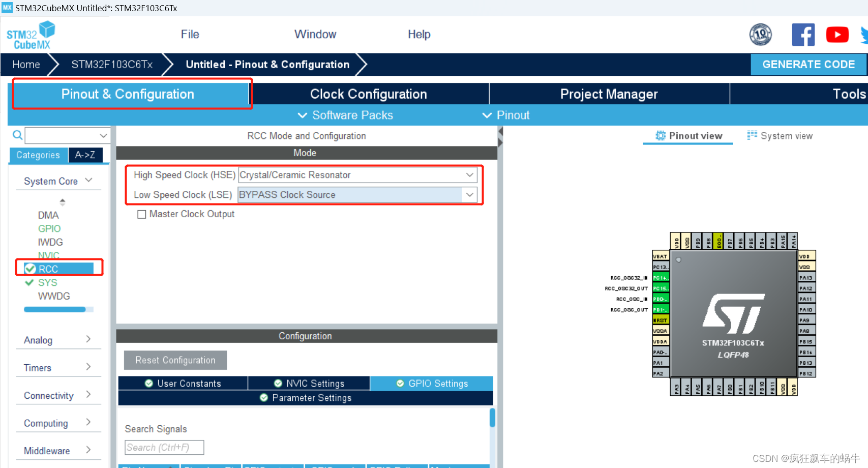
Task: Enable the Master Clock Output checkbox
Action: click(142, 214)
